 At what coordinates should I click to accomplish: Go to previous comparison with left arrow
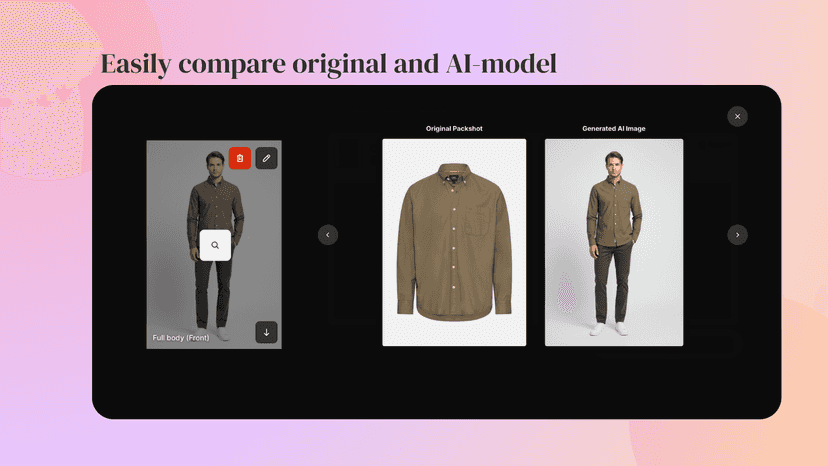pyautogui.click(x=328, y=235)
